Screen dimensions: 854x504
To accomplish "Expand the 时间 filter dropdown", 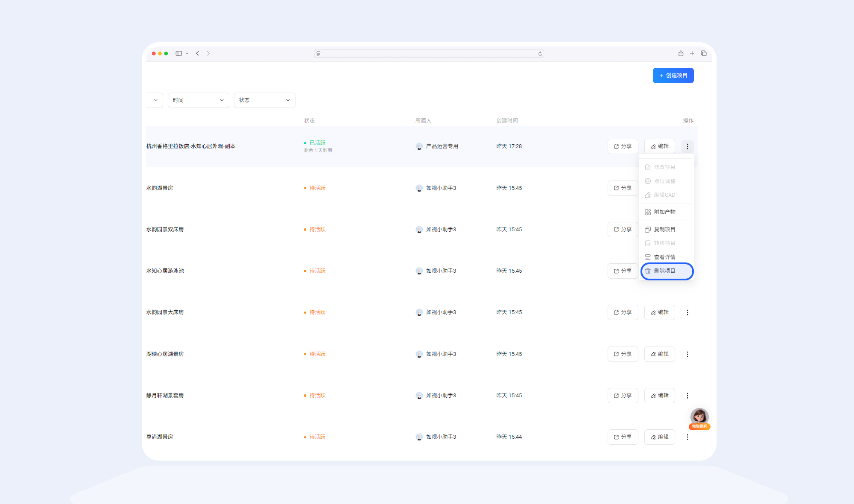I will [198, 100].
